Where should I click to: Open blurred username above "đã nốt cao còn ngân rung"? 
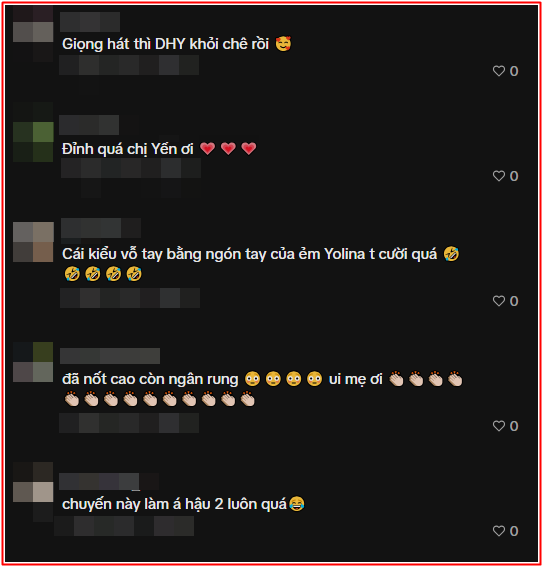pos(110,356)
